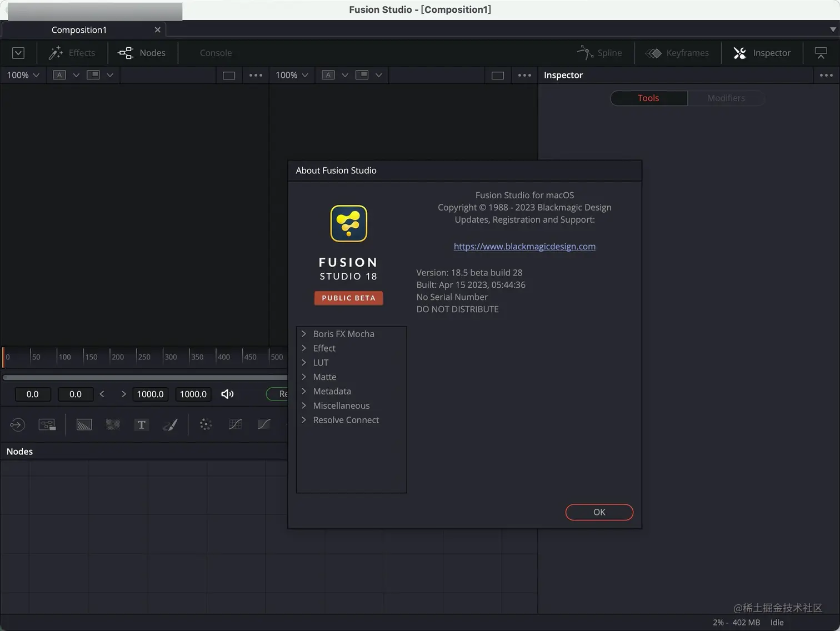The image size is (840, 631).
Task: Select the Modifiers tab in Inspector
Action: 726,98
